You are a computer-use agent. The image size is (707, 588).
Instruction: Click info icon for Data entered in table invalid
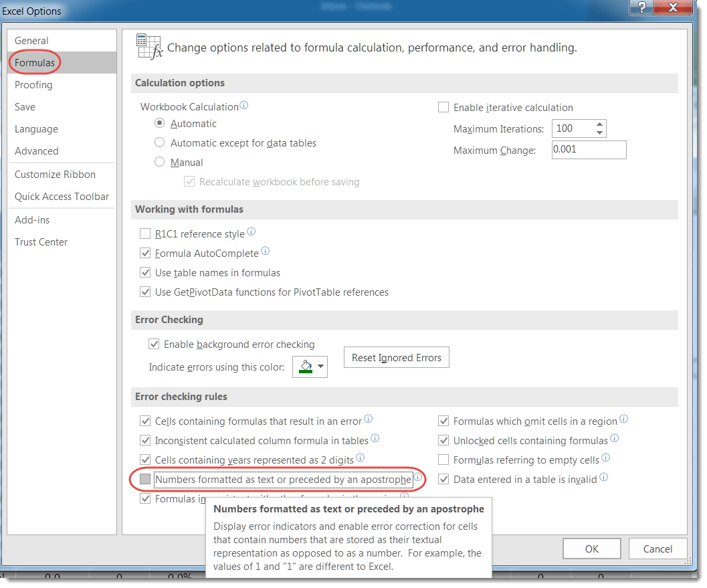(603, 478)
